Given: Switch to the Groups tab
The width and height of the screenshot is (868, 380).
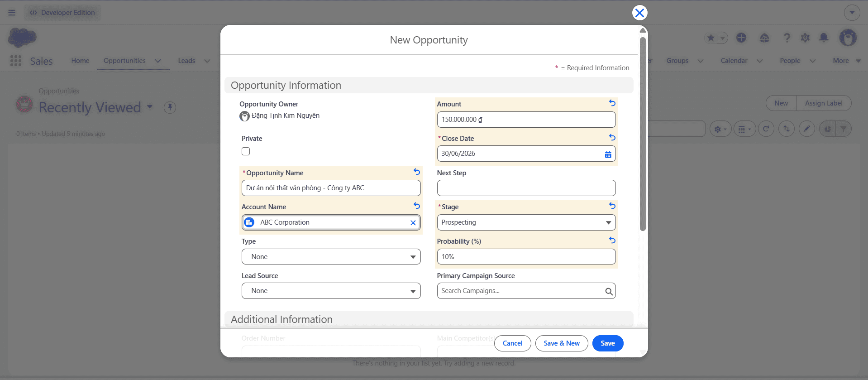Looking at the screenshot, I should click(x=677, y=61).
